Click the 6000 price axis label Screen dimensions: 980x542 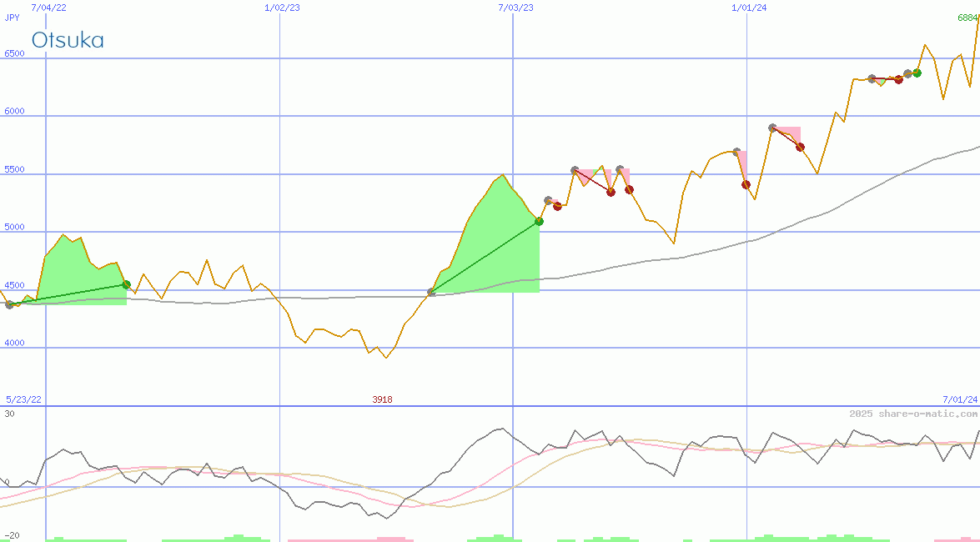[14, 111]
